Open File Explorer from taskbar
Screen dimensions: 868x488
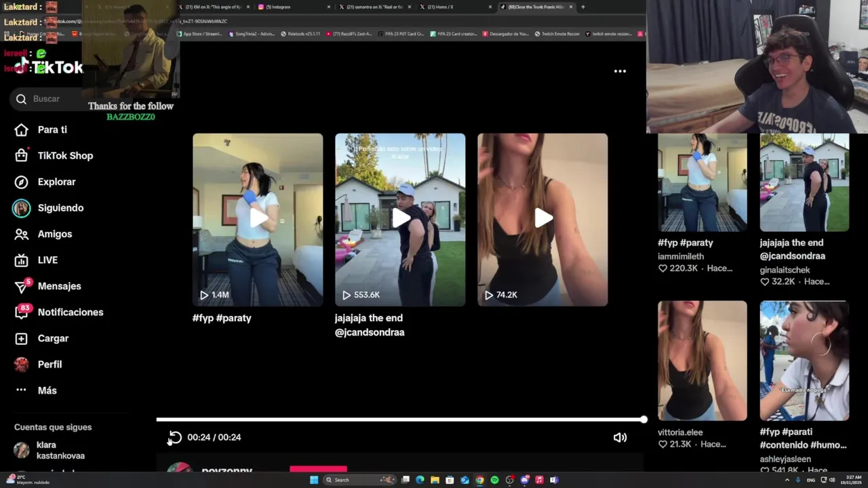[435, 480]
